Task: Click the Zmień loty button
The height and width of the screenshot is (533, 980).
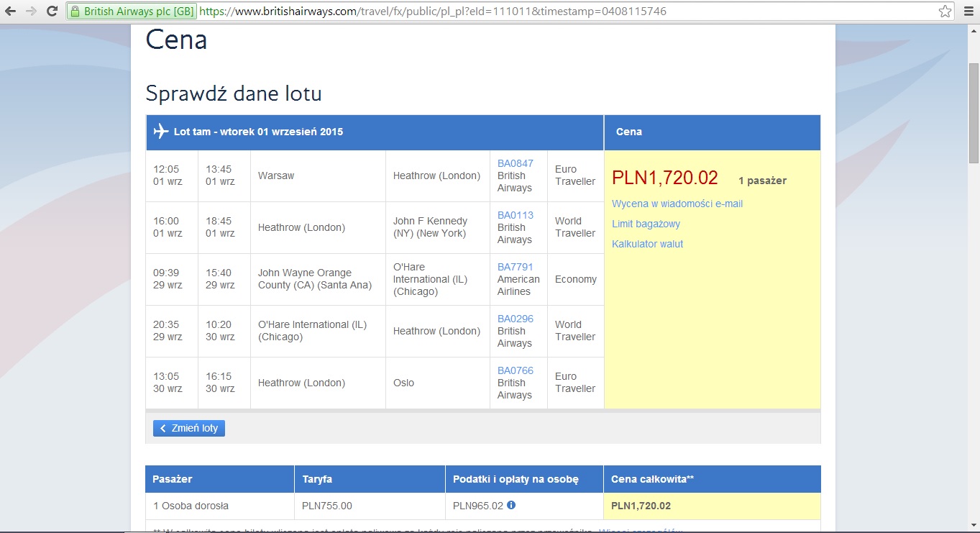Action: [x=189, y=428]
